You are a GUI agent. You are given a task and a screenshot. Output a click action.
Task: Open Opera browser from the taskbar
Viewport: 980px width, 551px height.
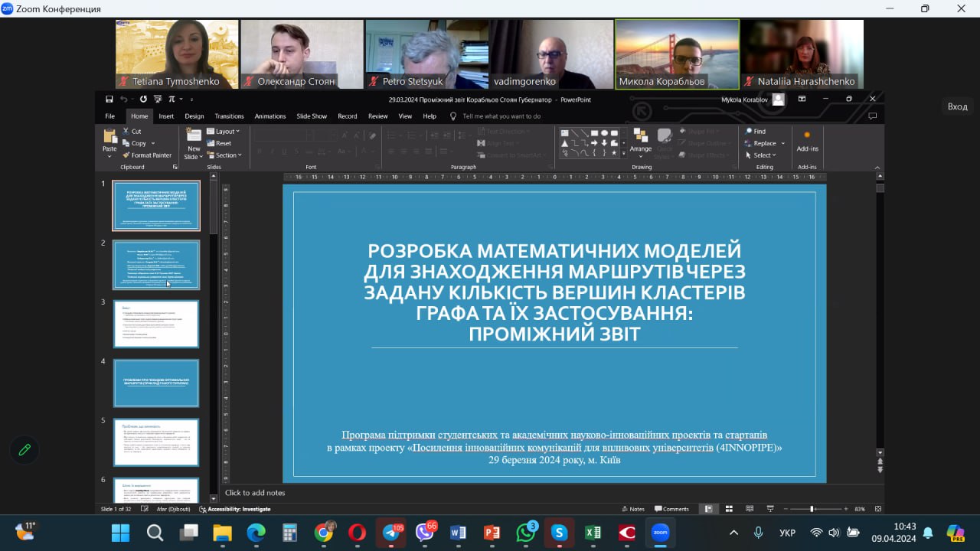tap(358, 533)
